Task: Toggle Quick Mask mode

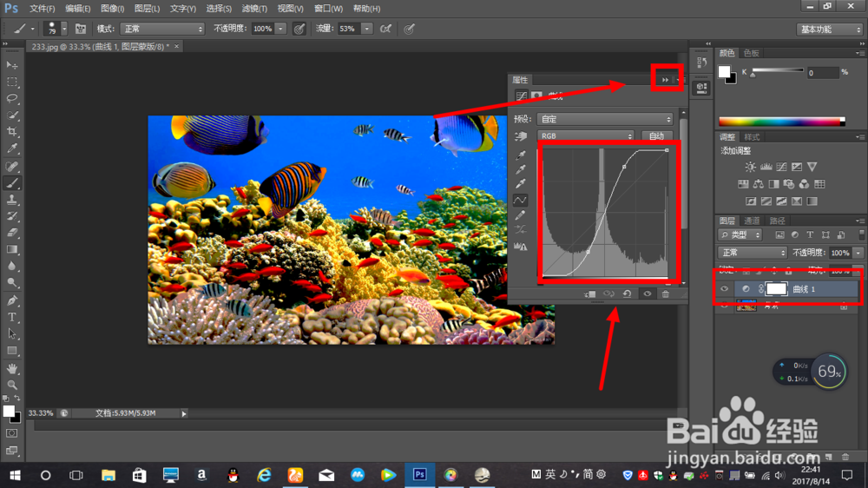Action: click(11, 433)
